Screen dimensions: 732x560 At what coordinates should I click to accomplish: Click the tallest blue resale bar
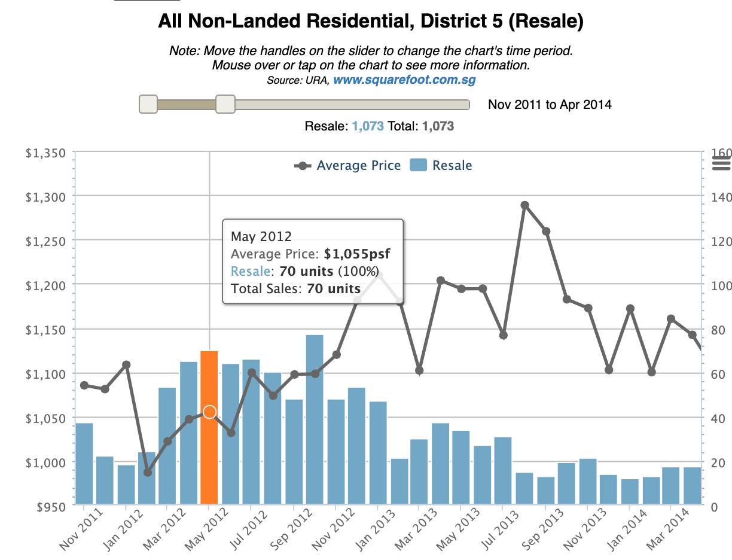coord(315,419)
